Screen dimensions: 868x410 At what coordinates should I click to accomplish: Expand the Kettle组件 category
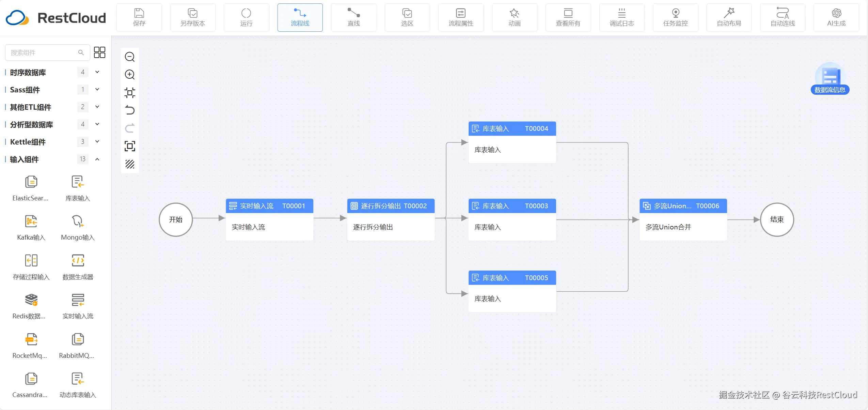tap(97, 141)
